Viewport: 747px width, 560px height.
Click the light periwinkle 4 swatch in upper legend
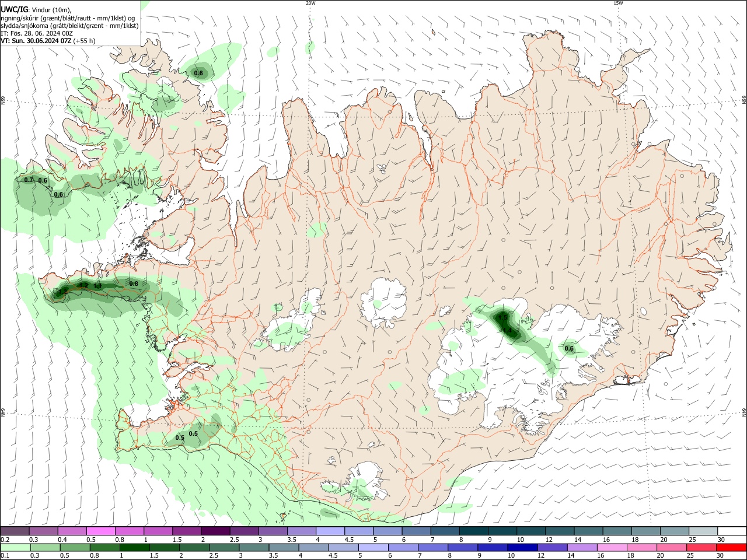pyautogui.click(x=330, y=531)
